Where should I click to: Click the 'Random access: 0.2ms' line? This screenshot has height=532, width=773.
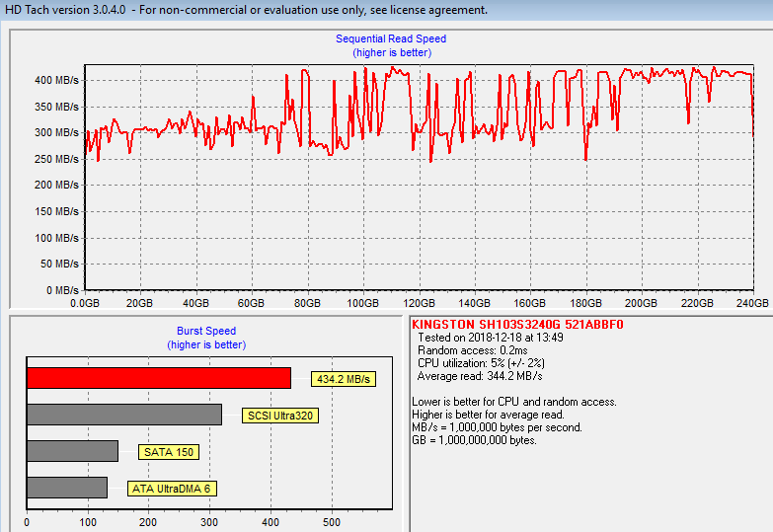point(472,350)
